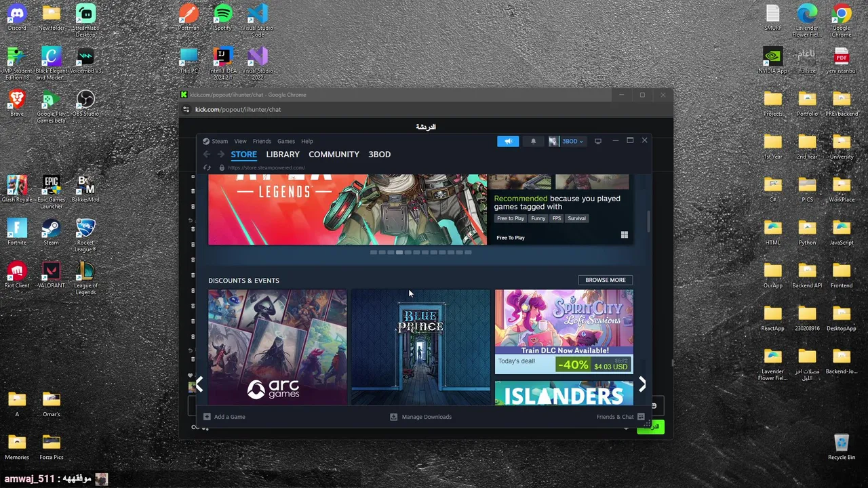Select the Steam desktop shortcut
The image size is (868, 488).
pos(52,232)
